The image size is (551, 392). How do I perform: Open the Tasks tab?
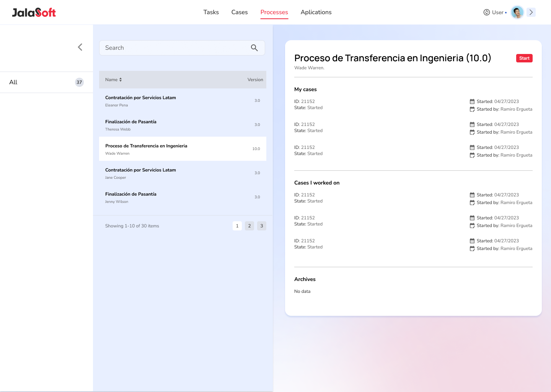pyautogui.click(x=211, y=12)
